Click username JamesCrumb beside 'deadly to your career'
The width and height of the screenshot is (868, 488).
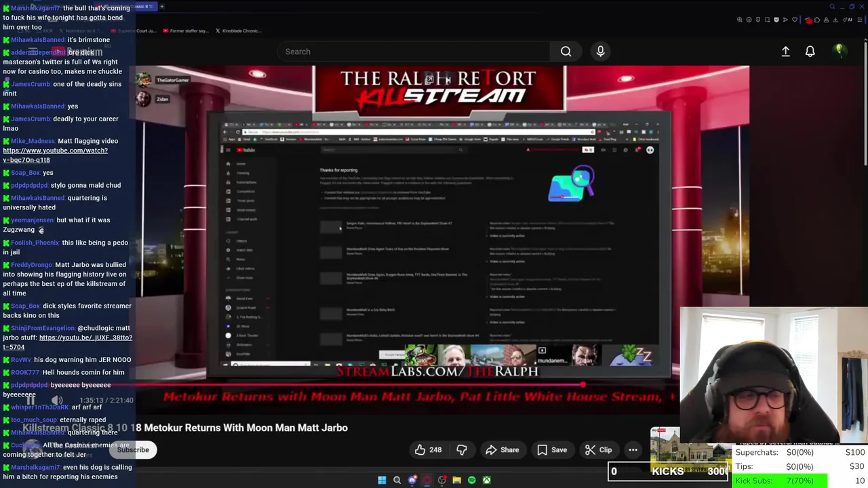tap(31, 119)
